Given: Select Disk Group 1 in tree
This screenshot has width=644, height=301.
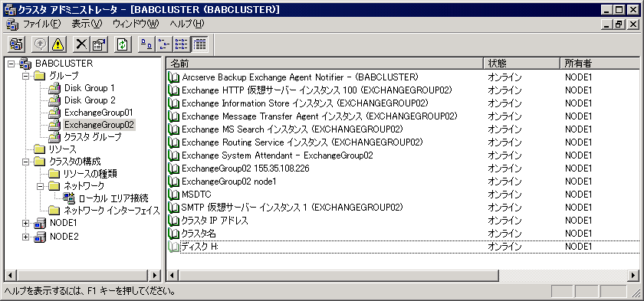Looking at the screenshot, I should click(x=89, y=88).
